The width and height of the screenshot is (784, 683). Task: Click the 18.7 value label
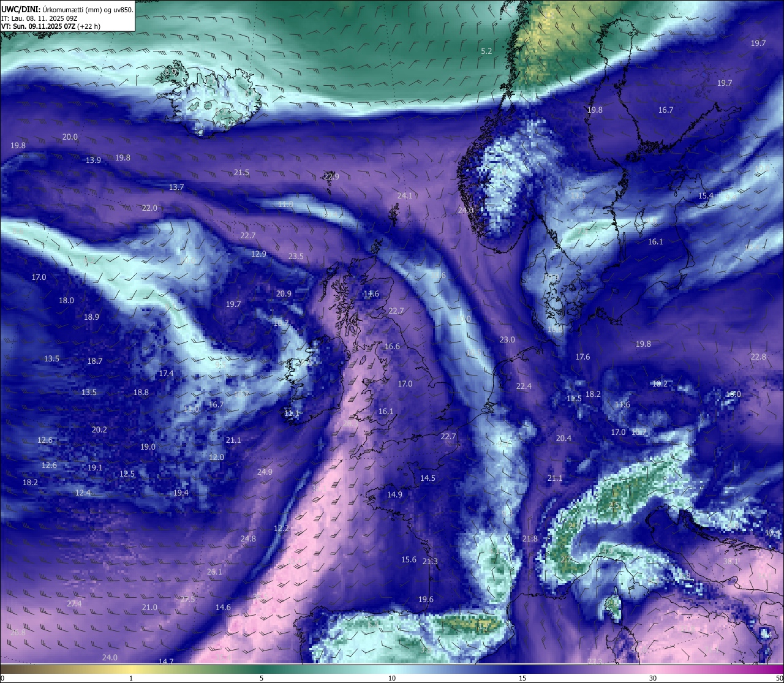click(x=95, y=361)
